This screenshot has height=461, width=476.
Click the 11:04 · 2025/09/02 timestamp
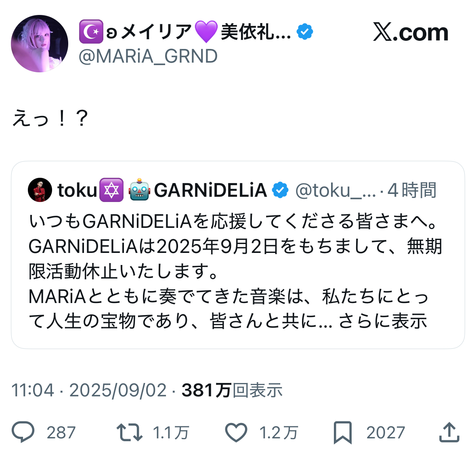(x=89, y=390)
